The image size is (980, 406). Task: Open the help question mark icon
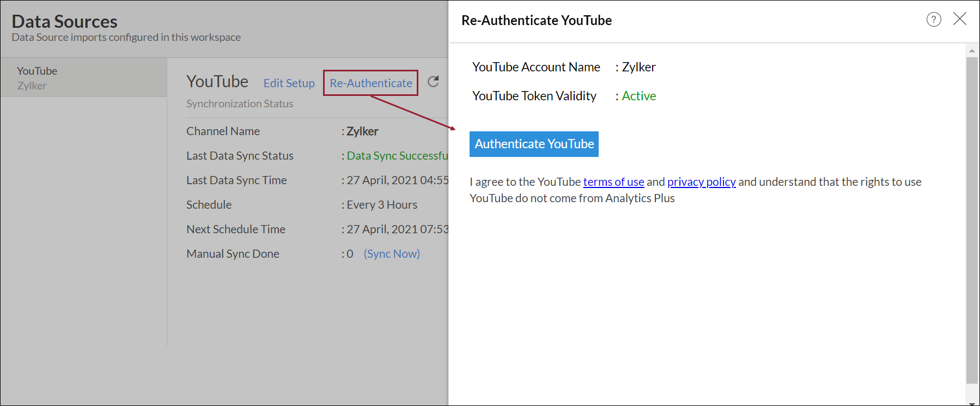point(934,20)
